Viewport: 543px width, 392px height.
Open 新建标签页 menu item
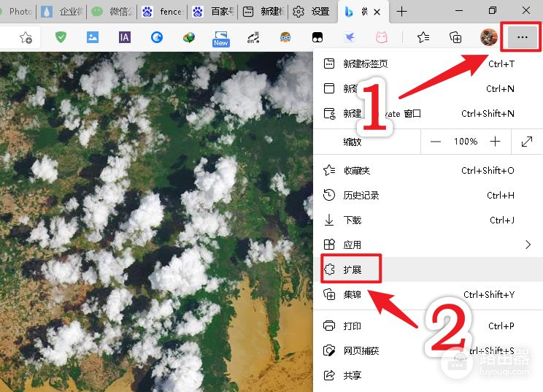tap(366, 64)
